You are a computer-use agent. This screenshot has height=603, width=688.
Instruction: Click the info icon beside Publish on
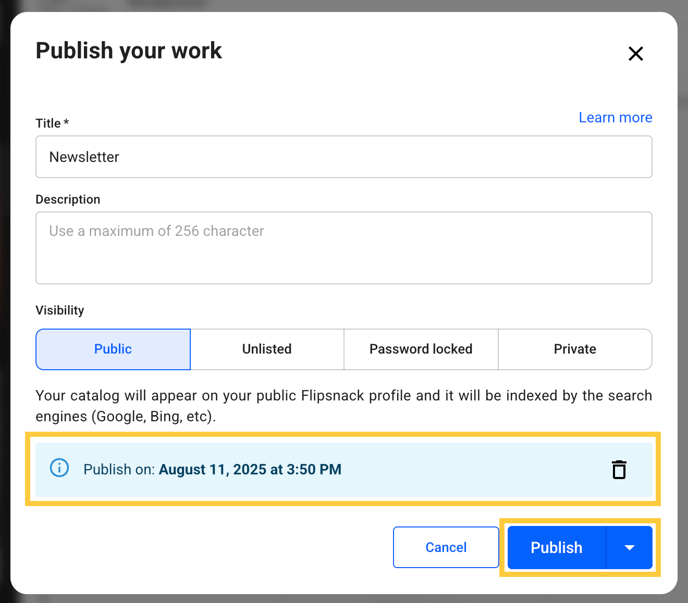point(59,468)
